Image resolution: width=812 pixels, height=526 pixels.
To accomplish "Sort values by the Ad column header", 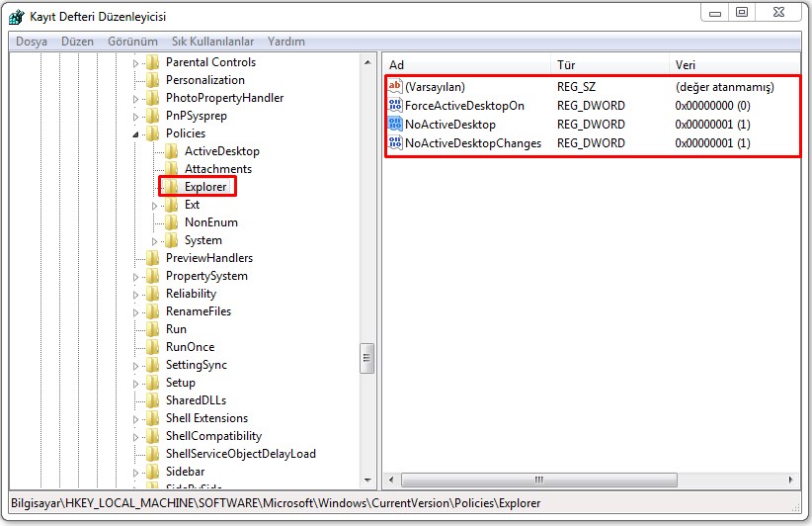I will pos(464,64).
